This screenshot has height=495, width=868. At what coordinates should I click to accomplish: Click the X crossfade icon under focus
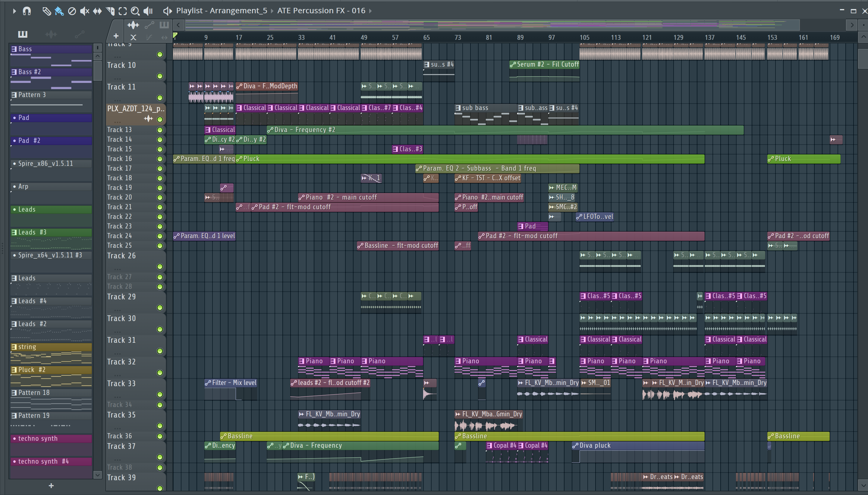click(133, 37)
